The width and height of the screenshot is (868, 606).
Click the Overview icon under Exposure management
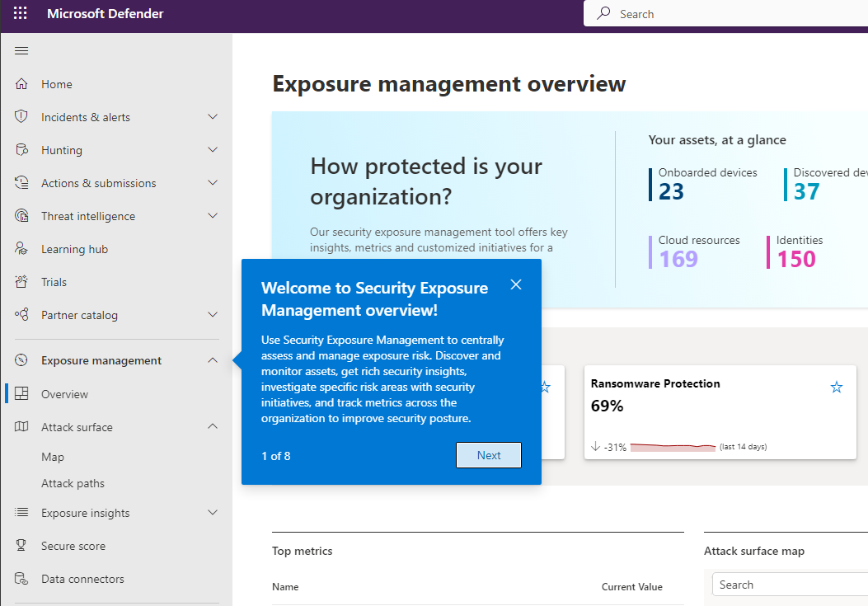point(21,393)
